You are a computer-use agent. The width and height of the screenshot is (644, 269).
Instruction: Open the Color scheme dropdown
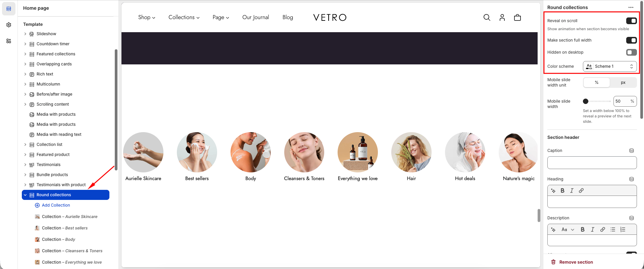(x=610, y=66)
